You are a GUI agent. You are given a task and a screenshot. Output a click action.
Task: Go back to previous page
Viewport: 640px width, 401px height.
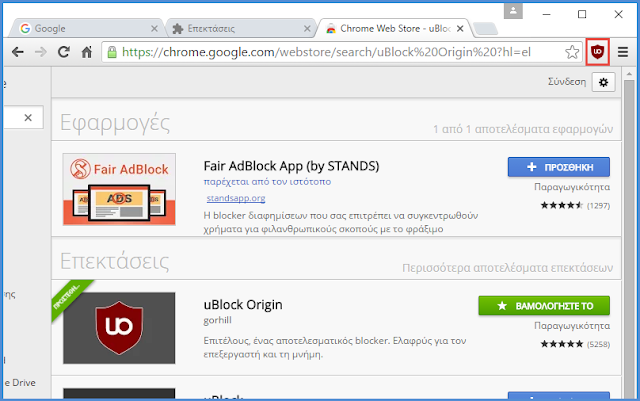[18, 52]
